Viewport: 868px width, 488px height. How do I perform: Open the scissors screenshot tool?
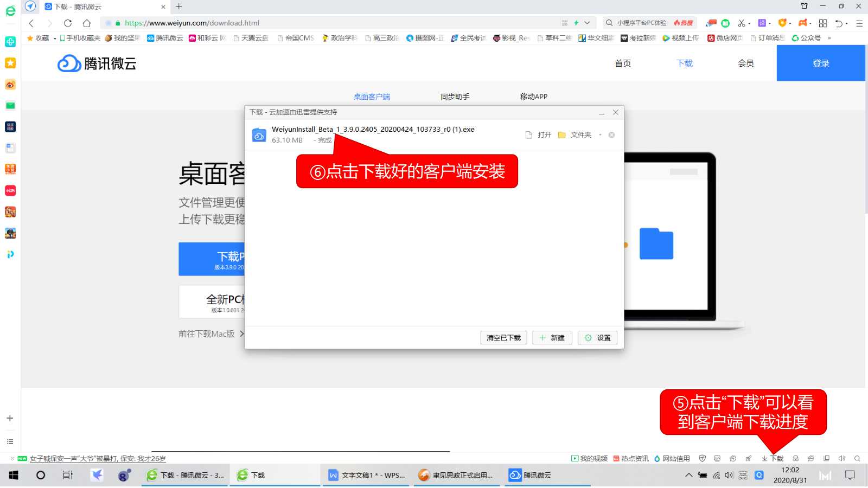point(741,23)
